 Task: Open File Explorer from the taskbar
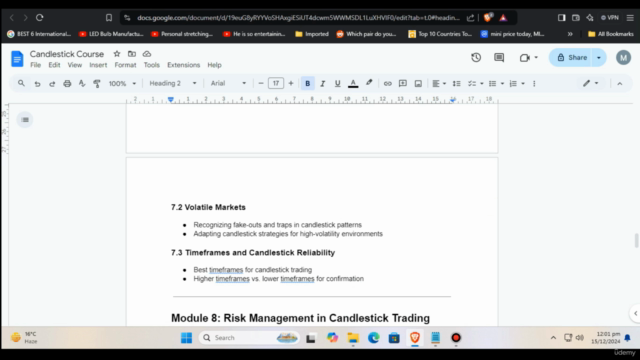pyautogui.click(x=353, y=338)
